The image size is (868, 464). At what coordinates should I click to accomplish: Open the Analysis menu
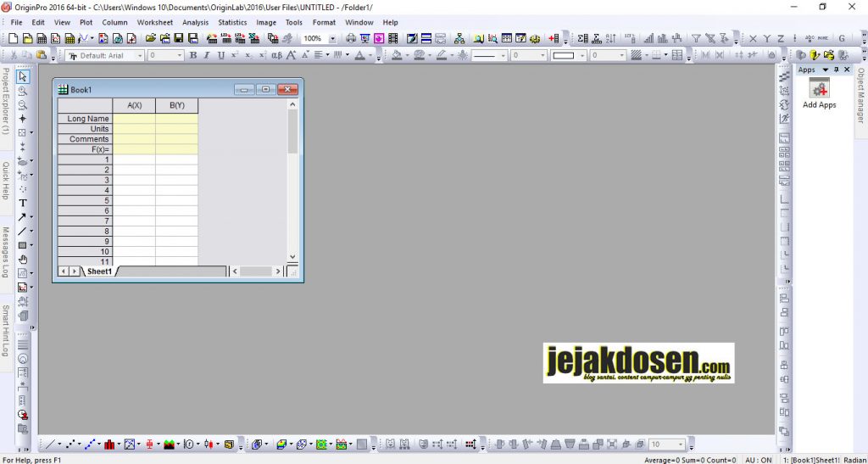point(196,23)
